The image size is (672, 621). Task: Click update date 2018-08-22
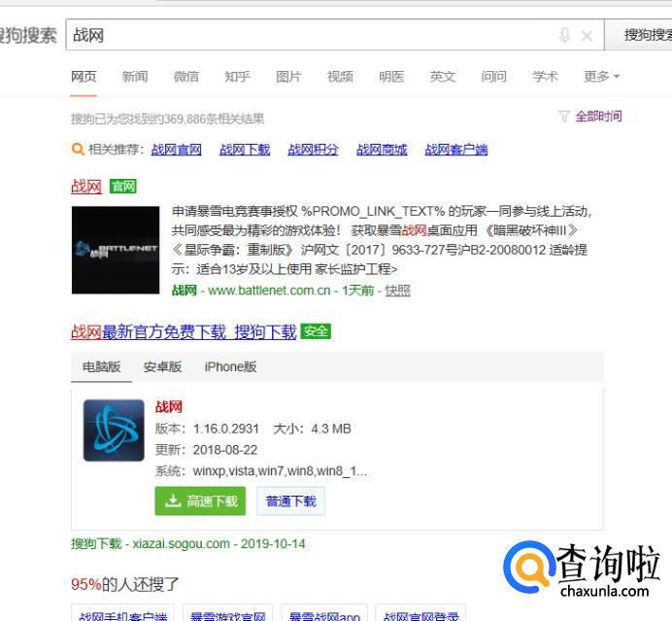click(x=225, y=450)
